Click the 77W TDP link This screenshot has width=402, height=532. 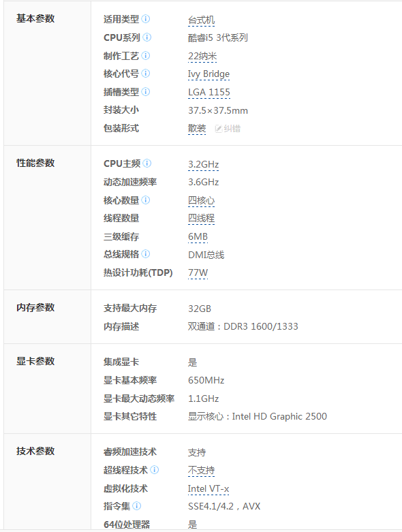point(198,272)
